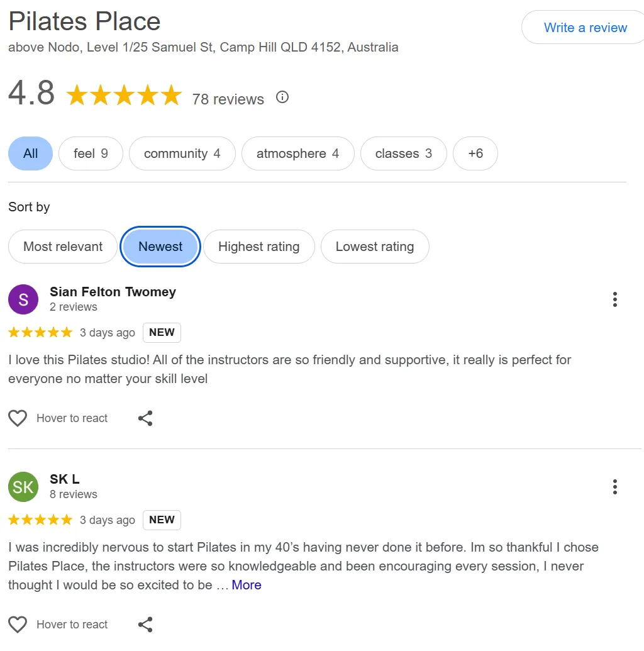Click the info icon beside 78 reviews
Image resolution: width=644 pixels, height=651 pixels.
pos(282,97)
